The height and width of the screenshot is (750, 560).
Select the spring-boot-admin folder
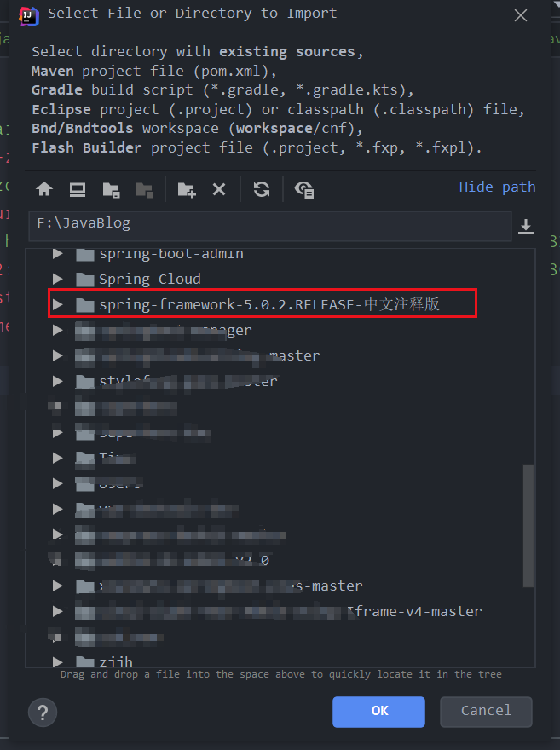(x=171, y=253)
